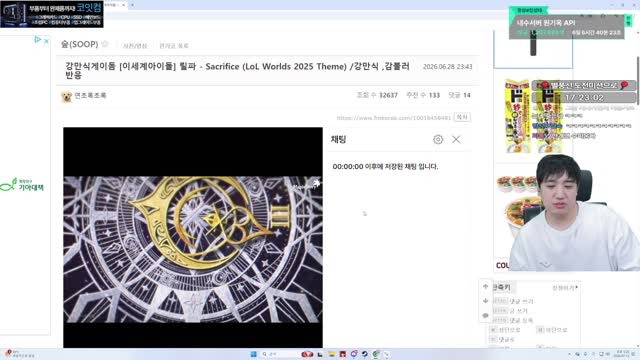Open Steam from the taskbar
Image resolution: width=640 pixels, height=360 pixels.
(364, 354)
